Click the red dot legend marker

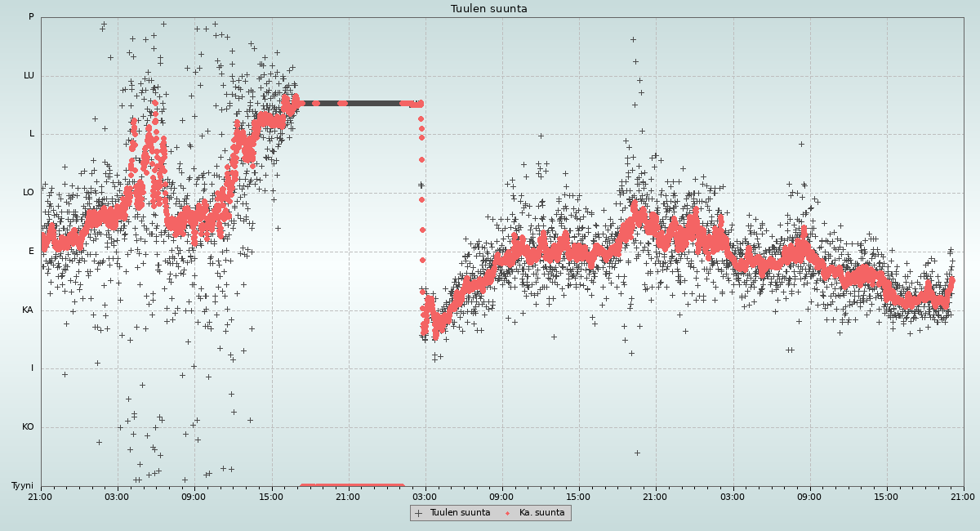point(508,513)
